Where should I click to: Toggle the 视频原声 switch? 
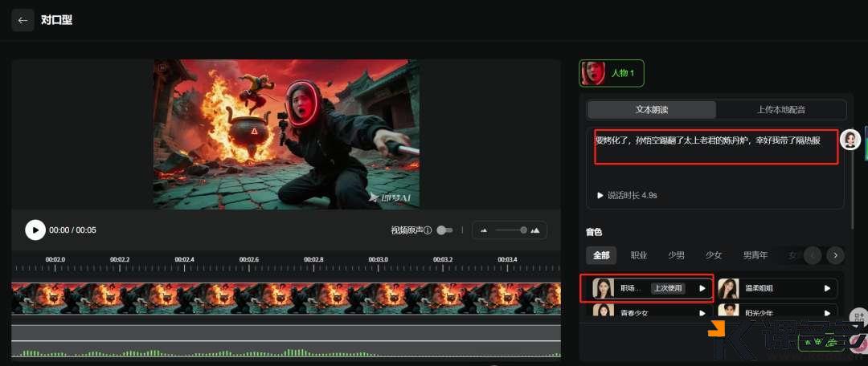tap(444, 230)
